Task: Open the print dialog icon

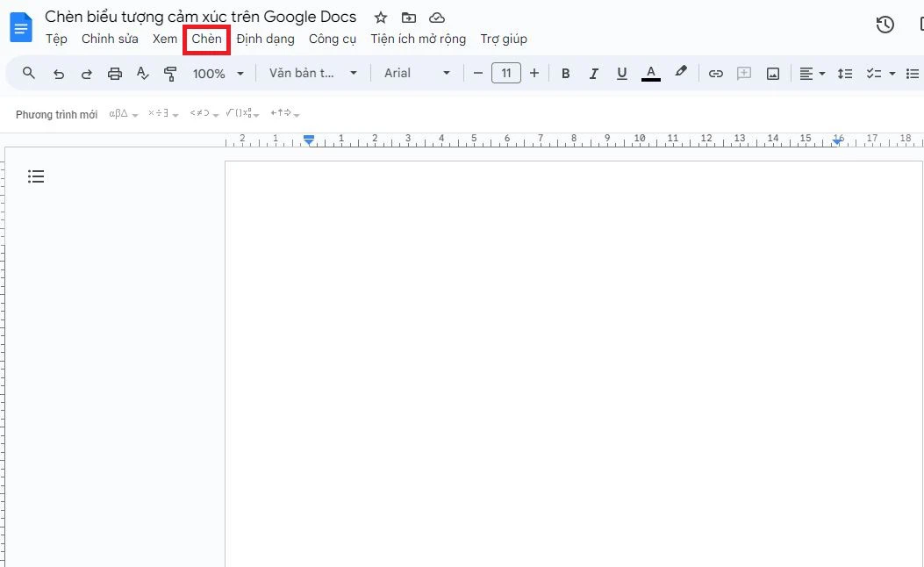Action: 114,73
